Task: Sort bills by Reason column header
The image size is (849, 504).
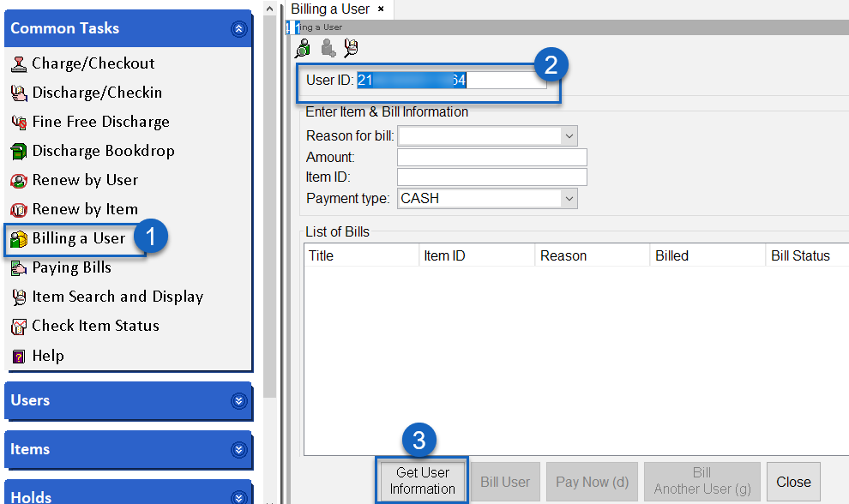Action: pos(593,255)
